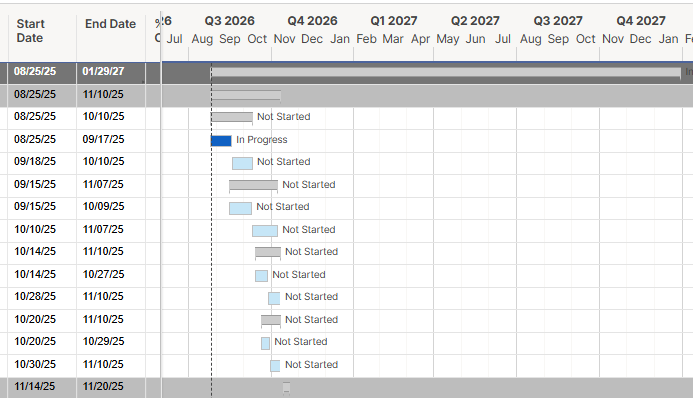
Task: Select the dark blue In Progress Gantt bar
Action: point(221,140)
